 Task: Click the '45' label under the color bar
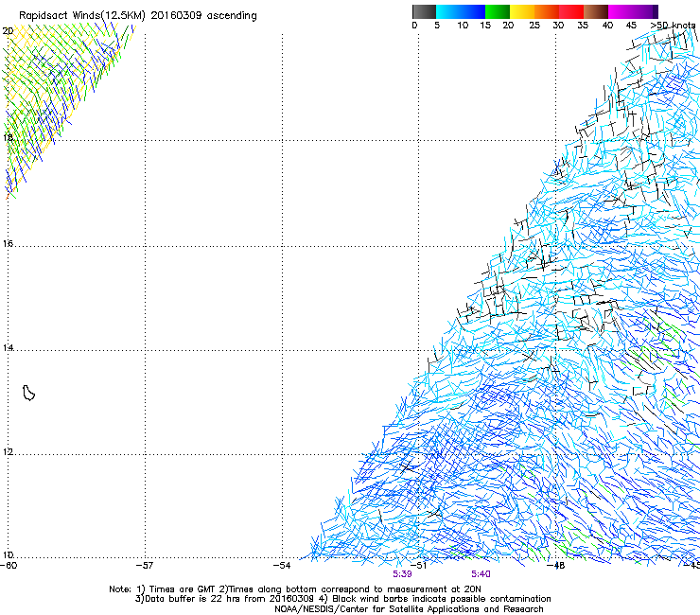click(631, 26)
